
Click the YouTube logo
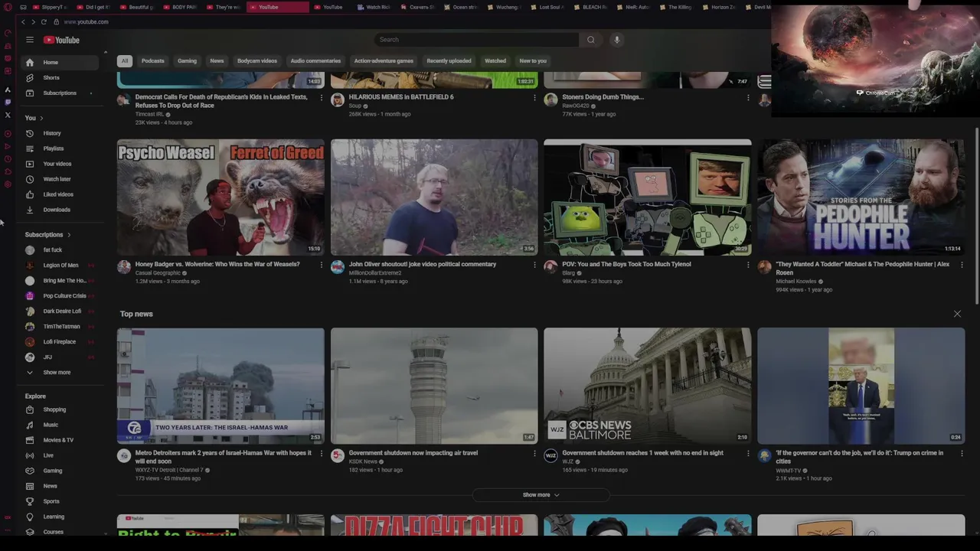(x=61, y=40)
